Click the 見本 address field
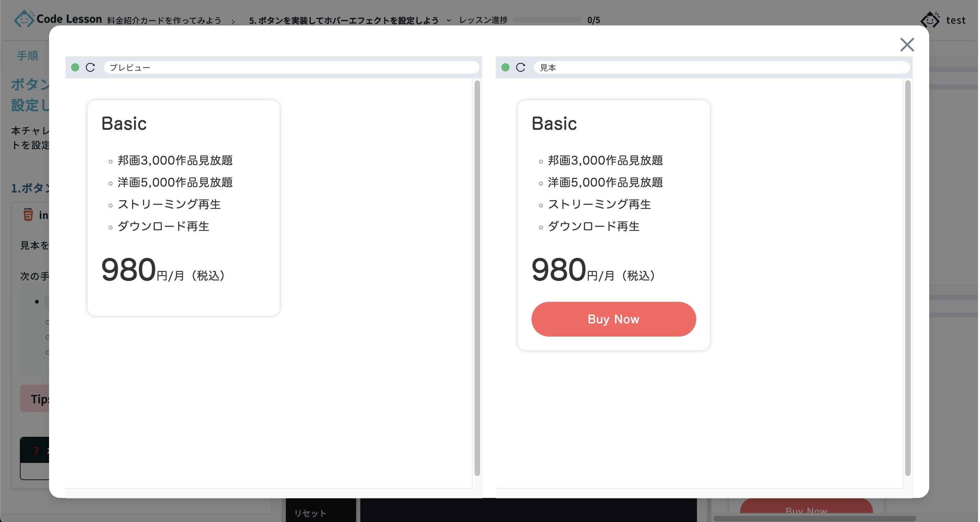The width and height of the screenshot is (980, 522). coord(721,67)
